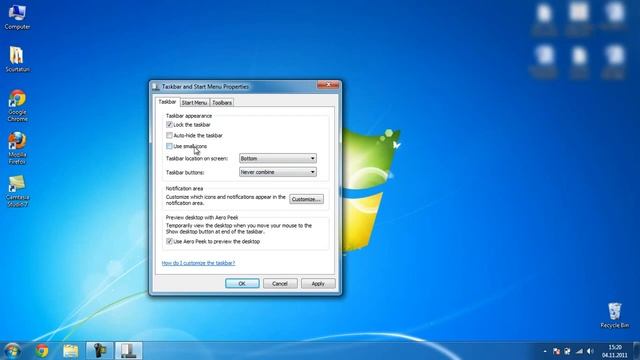
Task: Toggle Lock the taskbar checkbox
Action: tap(169, 124)
